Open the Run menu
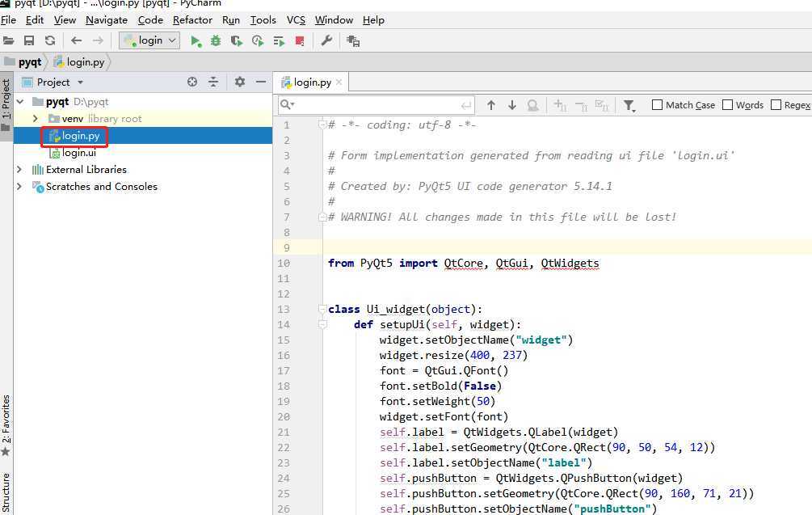Screen dimensions: 812x515 (x=231, y=19)
